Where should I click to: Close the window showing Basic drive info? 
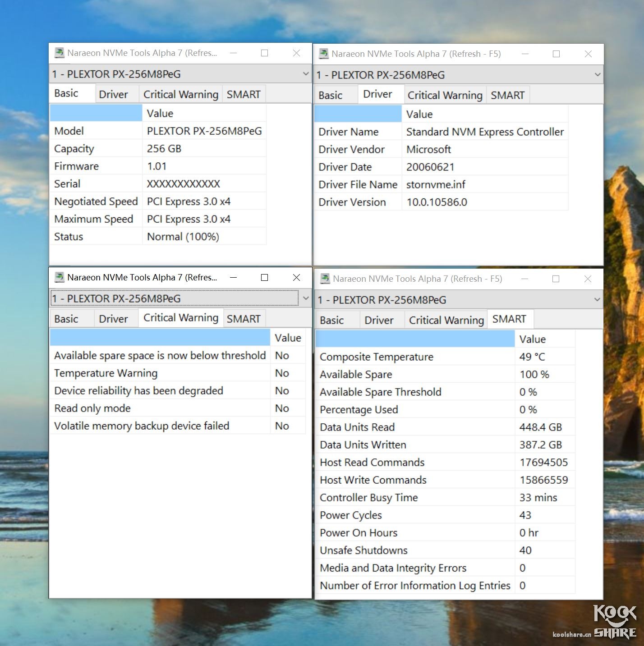296,53
